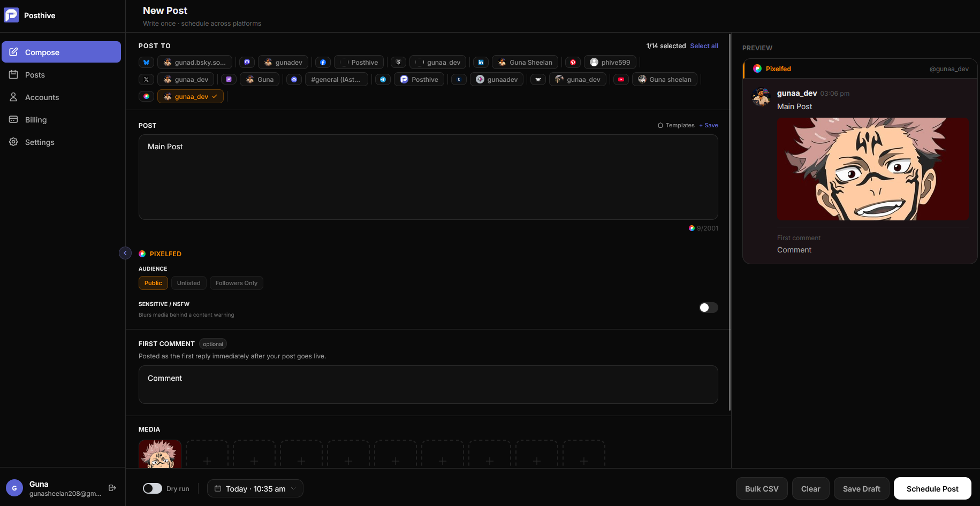Click the purple ostrich platform icon beside Guna

tap(229, 80)
